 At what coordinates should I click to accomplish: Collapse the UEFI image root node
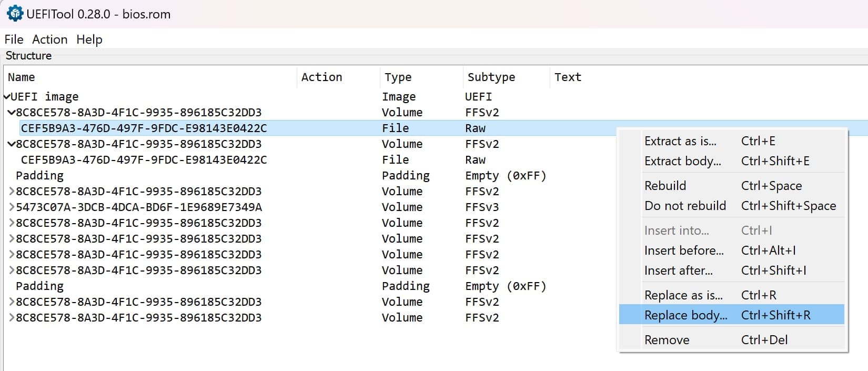(x=6, y=97)
